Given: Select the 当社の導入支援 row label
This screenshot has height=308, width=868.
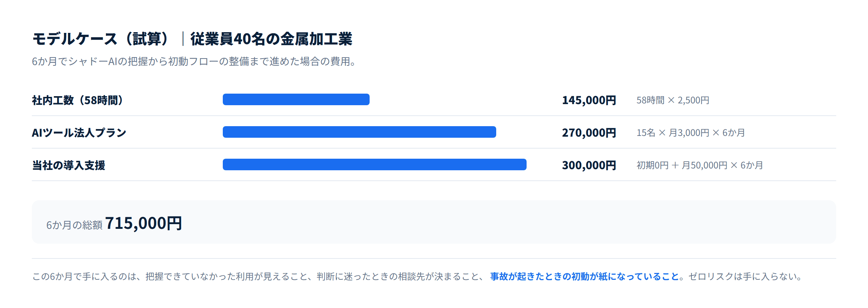Looking at the screenshot, I should point(69,165).
